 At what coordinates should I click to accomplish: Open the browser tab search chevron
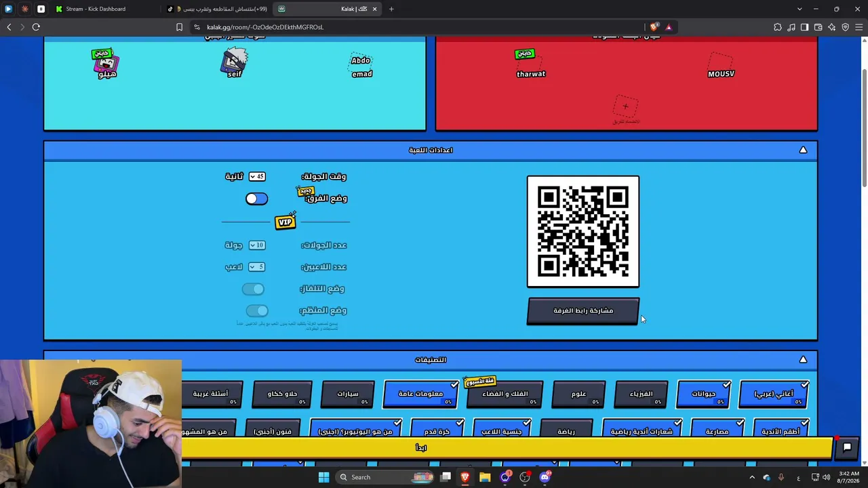(800, 9)
